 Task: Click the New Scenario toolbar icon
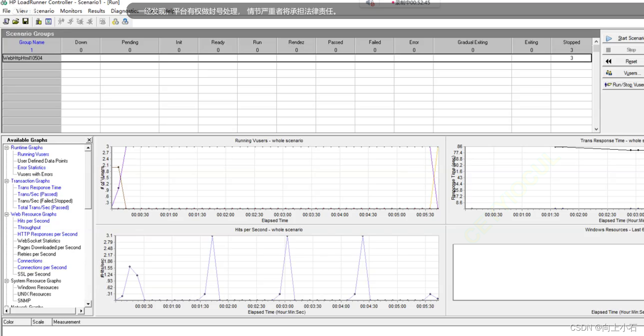6,21
